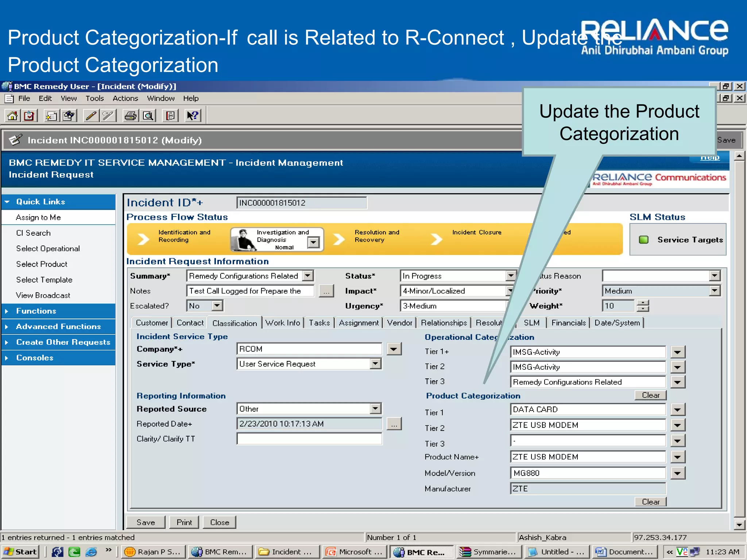747x560 pixels.
Task: Open the Priority dropdown arrow
Action: 715,291
